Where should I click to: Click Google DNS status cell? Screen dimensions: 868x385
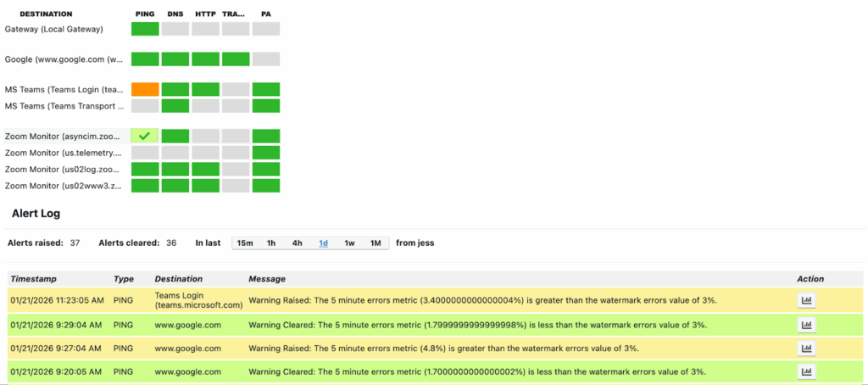[x=175, y=59]
